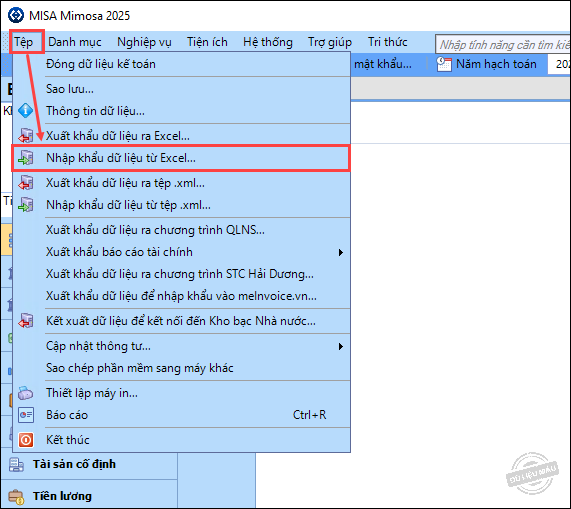Click the Nhập khẩu từ tệp .xml icon

point(26,205)
